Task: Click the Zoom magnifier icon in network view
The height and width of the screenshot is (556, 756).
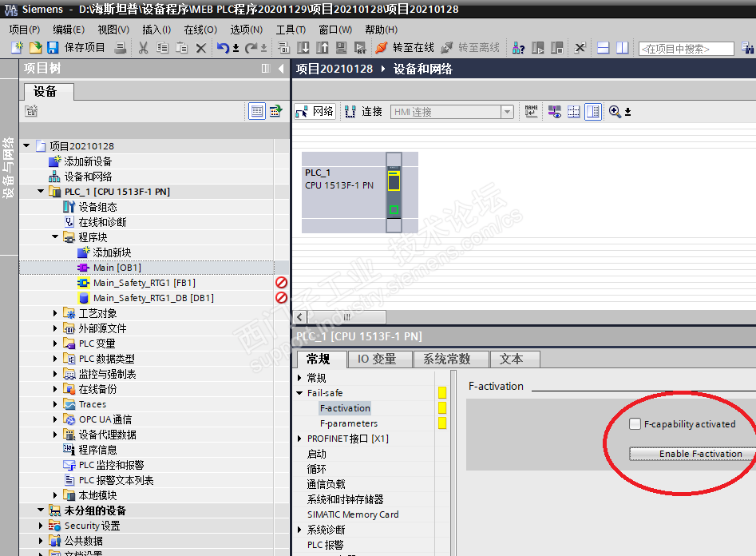Action: (615, 112)
